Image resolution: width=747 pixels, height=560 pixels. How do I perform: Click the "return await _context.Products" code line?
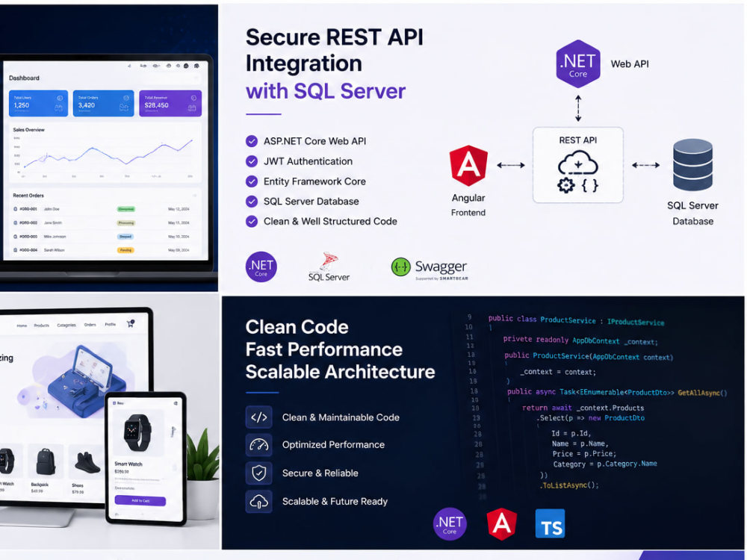coord(583,408)
